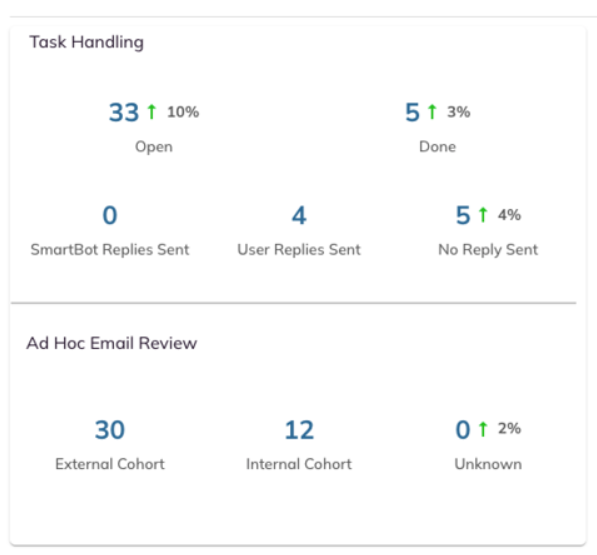Click the 2% change figure beside Unknown

[509, 428]
